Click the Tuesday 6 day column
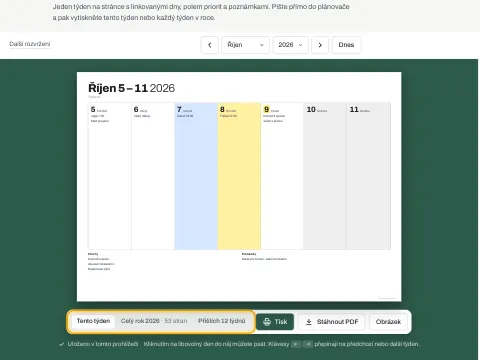 pyautogui.click(x=153, y=176)
